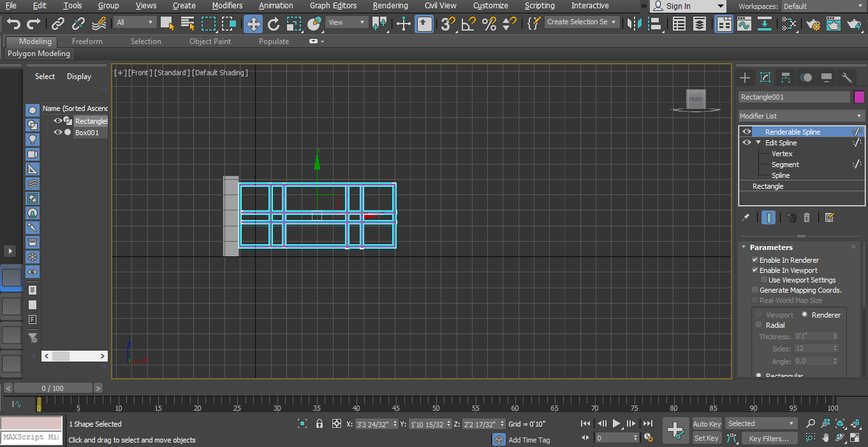Open the Customize menu
This screenshot has height=447, width=868.
490,6
